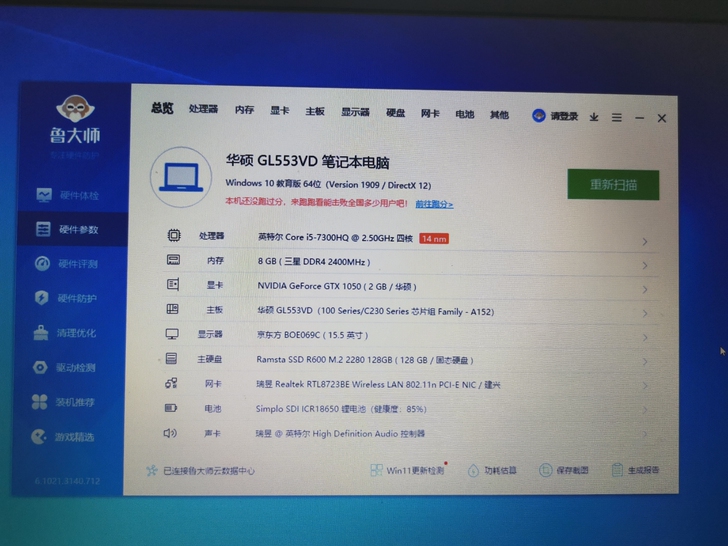Switch to the 显卡 tab
The height and width of the screenshot is (546, 728).
point(280,110)
